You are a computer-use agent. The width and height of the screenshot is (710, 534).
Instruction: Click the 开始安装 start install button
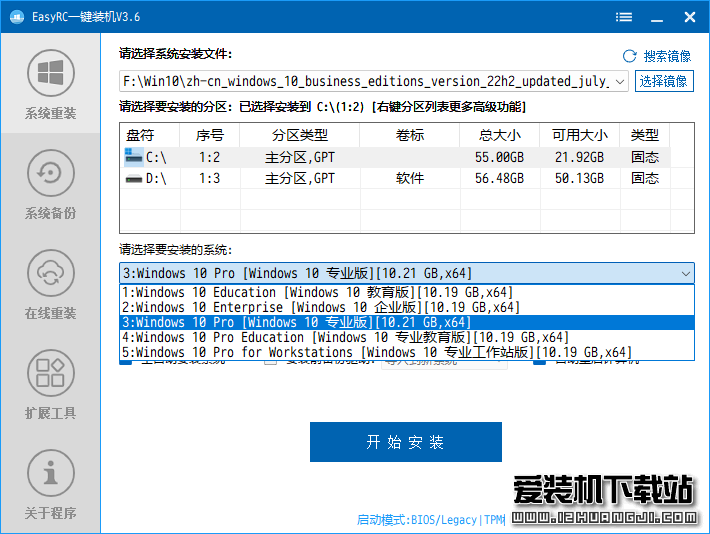coord(406,442)
